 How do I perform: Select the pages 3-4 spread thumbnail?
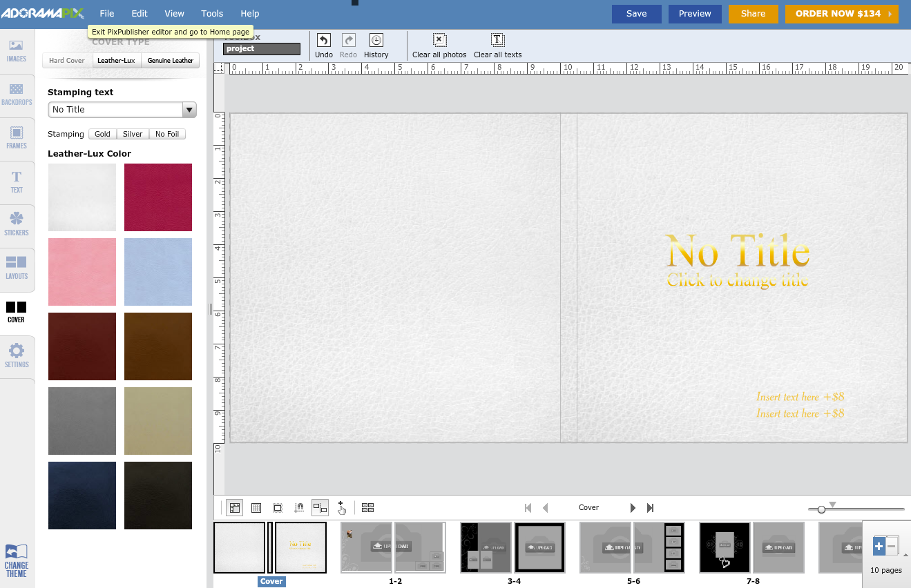[x=514, y=547]
